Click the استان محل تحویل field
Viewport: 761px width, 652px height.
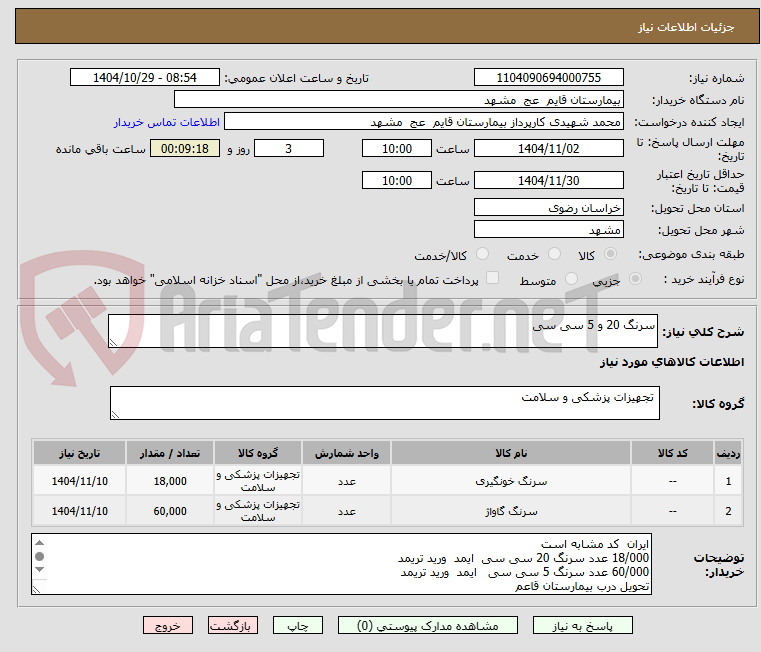[548, 207]
